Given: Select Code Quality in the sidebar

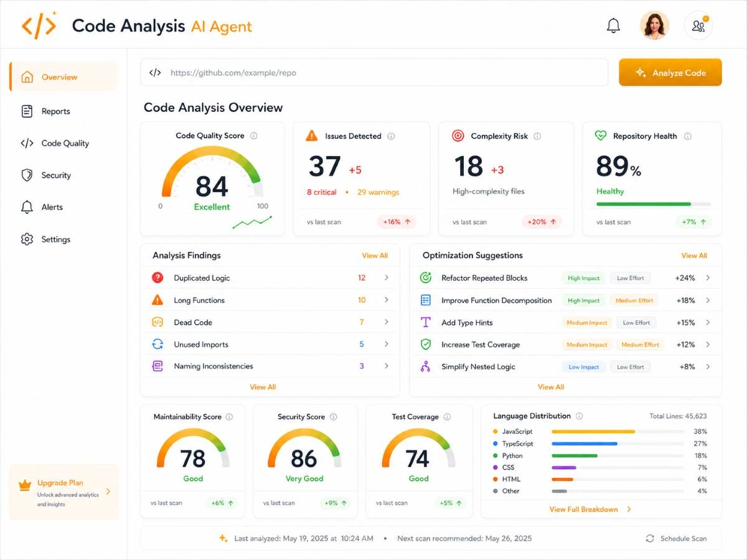Looking at the screenshot, I should 63,143.
